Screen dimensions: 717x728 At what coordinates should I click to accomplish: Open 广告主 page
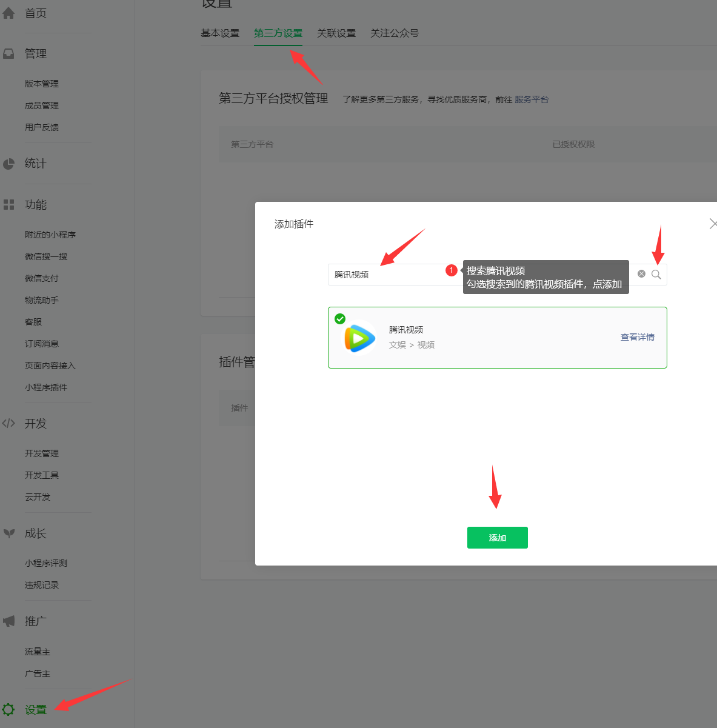click(38, 673)
